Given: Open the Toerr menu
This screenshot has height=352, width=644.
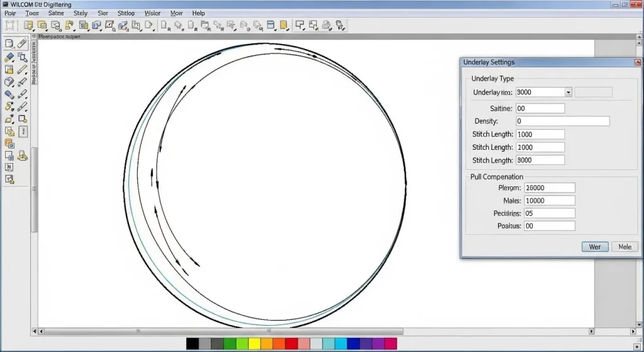Looking at the screenshot, I should (x=32, y=13).
